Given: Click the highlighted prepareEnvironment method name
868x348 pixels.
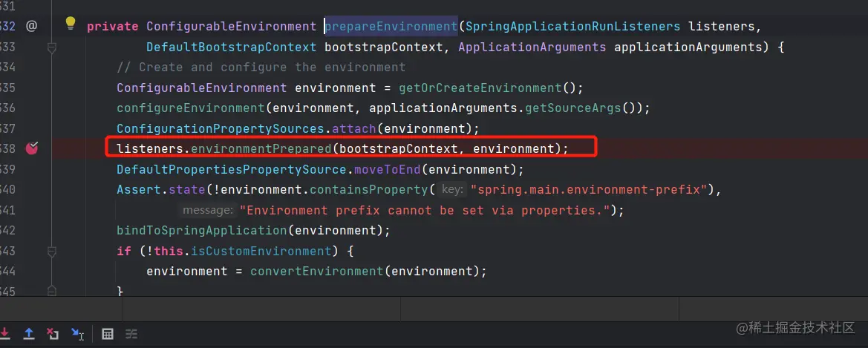Looking at the screenshot, I should pyautogui.click(x=391, y=27).
